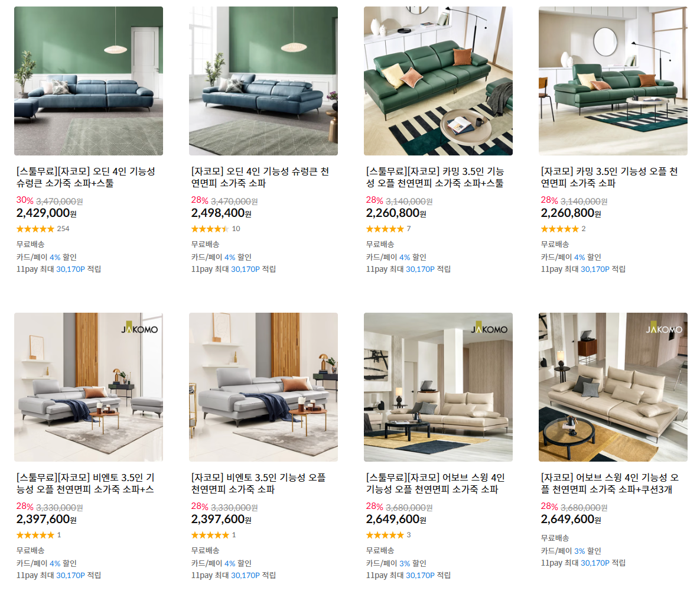
Task: Click the star rating with 254 reviews
Action: 43,229
